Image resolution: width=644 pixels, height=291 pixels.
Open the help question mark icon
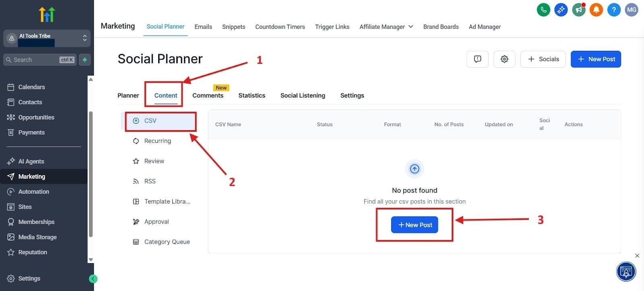(614, 10)
